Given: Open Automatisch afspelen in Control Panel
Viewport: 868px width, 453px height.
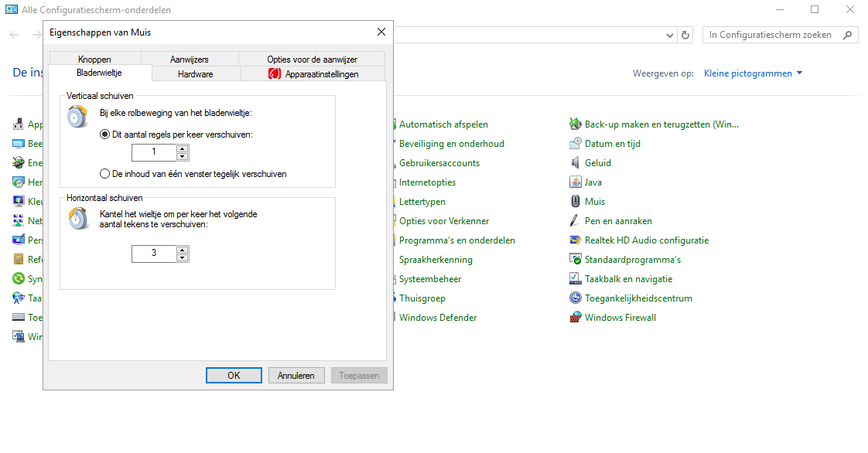Looking at the screenshot, I should [x=443, y=124].
